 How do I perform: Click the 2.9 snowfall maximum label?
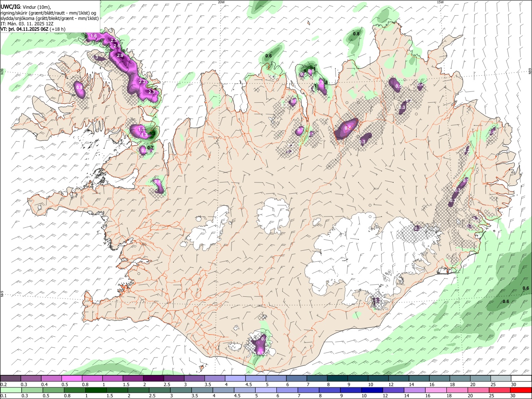pos(120,55)
